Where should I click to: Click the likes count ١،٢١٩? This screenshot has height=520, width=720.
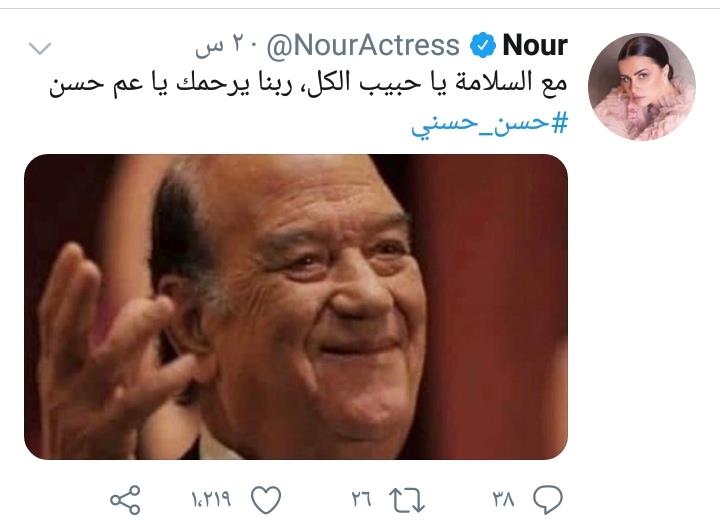click(211, 499)
